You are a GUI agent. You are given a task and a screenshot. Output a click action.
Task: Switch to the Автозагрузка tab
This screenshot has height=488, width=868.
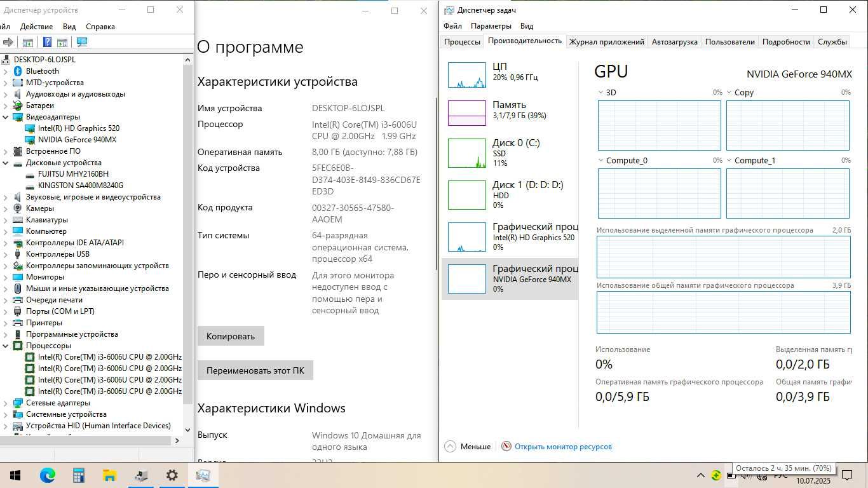[675, 42]
